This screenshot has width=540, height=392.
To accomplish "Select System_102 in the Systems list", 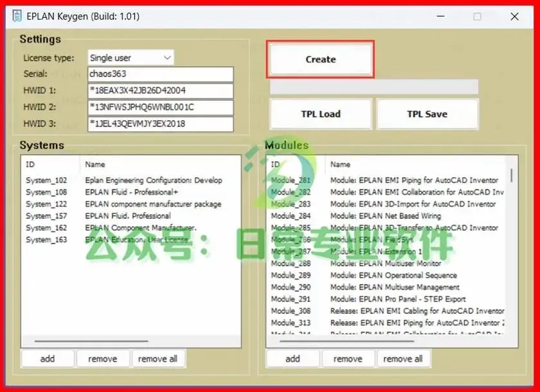I will point(46,180).
